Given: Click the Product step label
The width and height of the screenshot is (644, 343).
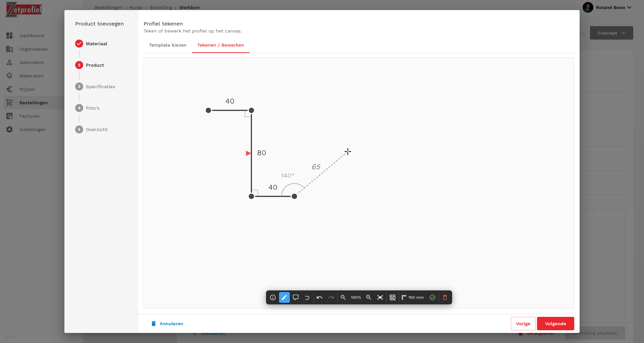Looking at the screenshot, I should [95, 65].
